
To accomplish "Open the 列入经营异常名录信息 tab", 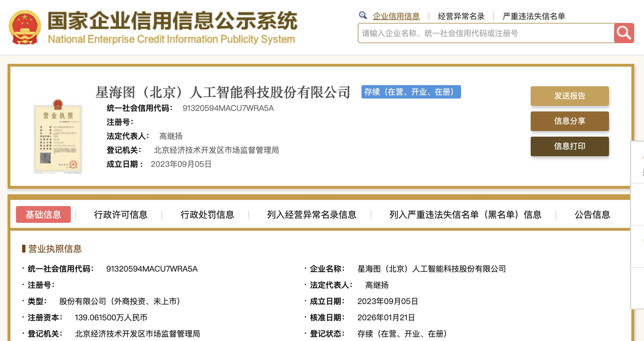I will coord(312,214).
